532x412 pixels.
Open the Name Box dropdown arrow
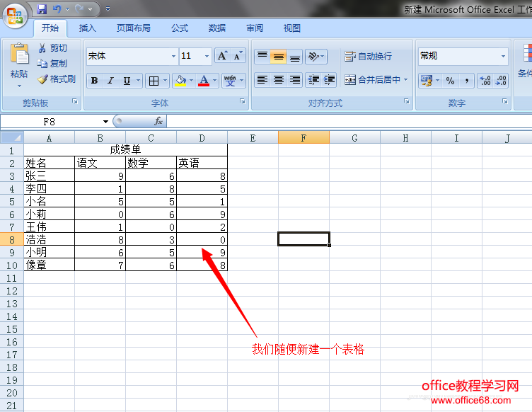point(105,122)
